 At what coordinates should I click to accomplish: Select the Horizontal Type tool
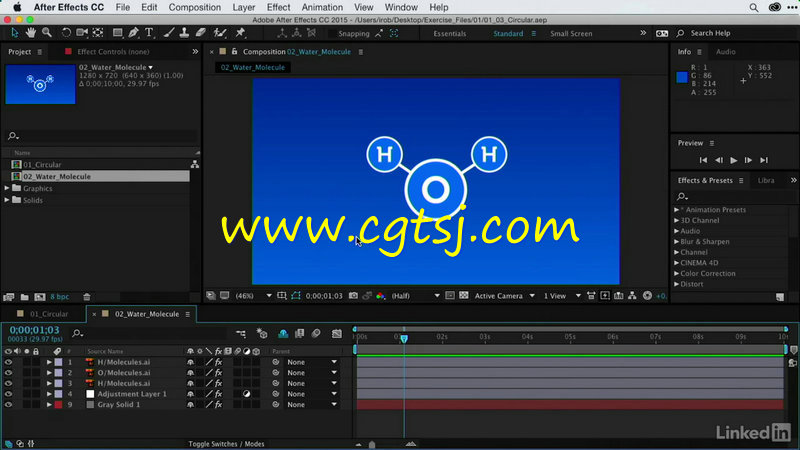(149, 33)
